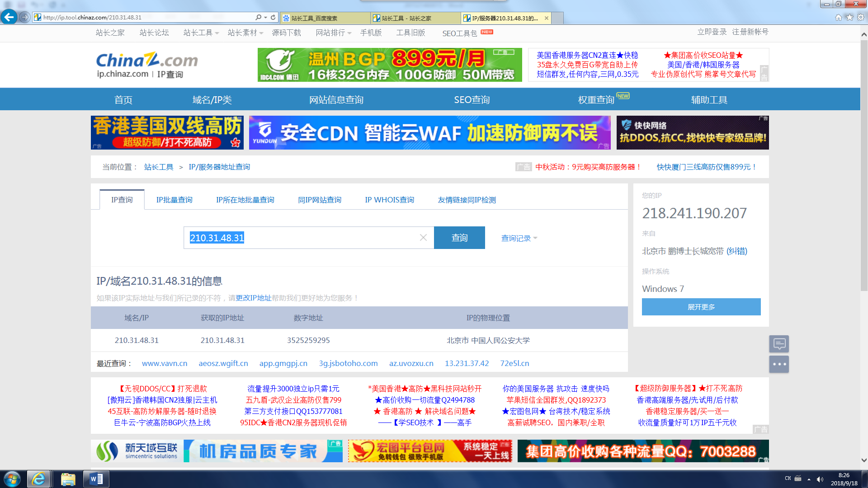Click the three-dots more floating button
The height and width of the screenshot is (488, 868).
[779, 364]
